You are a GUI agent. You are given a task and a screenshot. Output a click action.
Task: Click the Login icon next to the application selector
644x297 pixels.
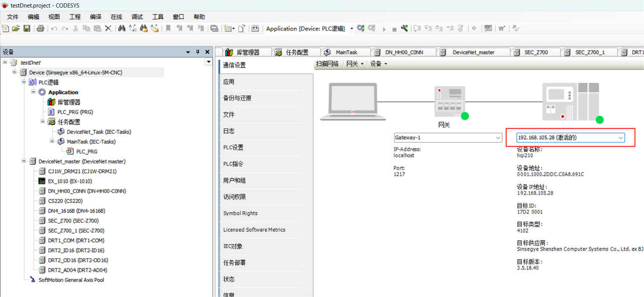click(361, 29)
